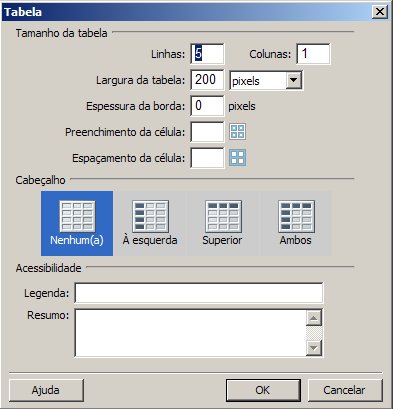Click the OK button
Viewport: 393px width, 409px height.
tap(263, 390)
